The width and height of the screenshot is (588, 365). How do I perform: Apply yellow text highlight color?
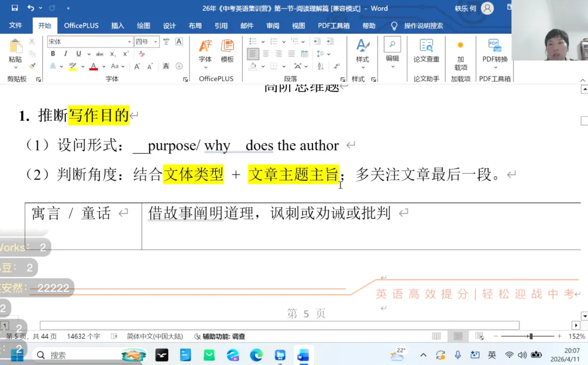pyautogui.click(x=72, y=66)
